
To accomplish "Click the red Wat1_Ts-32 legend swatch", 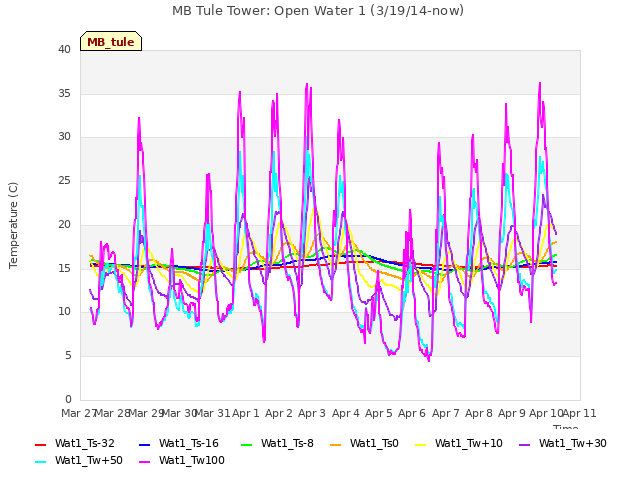I will [40, 444].
